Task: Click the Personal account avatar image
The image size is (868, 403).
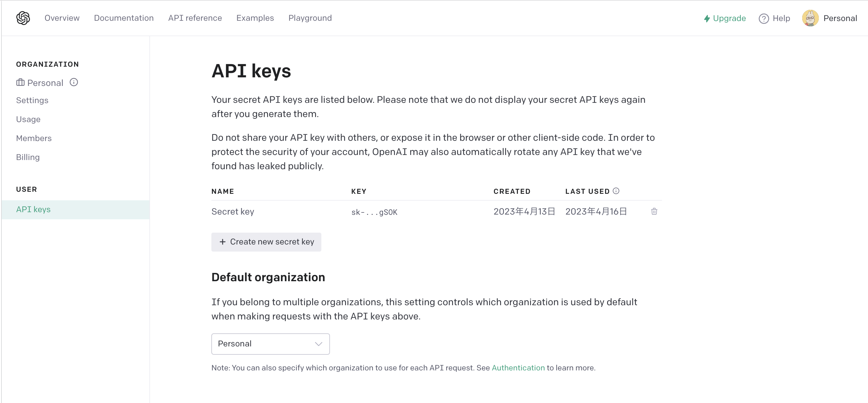Action: coord(810,18)
